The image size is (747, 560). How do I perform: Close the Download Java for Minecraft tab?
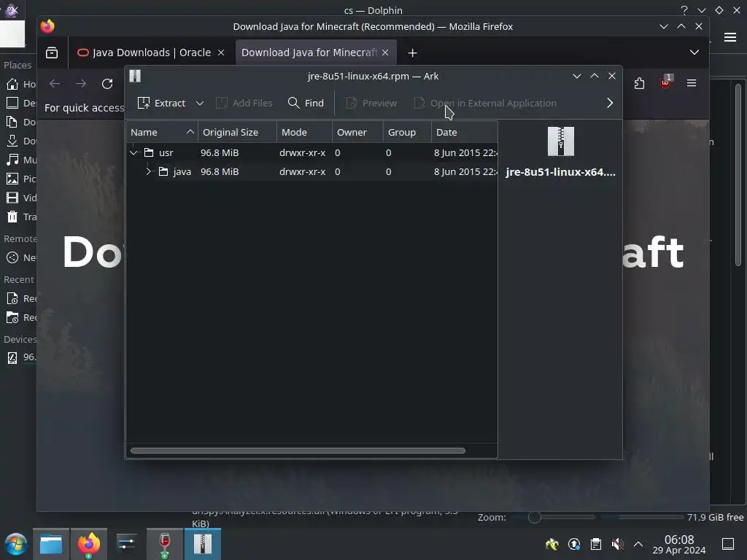(385, 52)
